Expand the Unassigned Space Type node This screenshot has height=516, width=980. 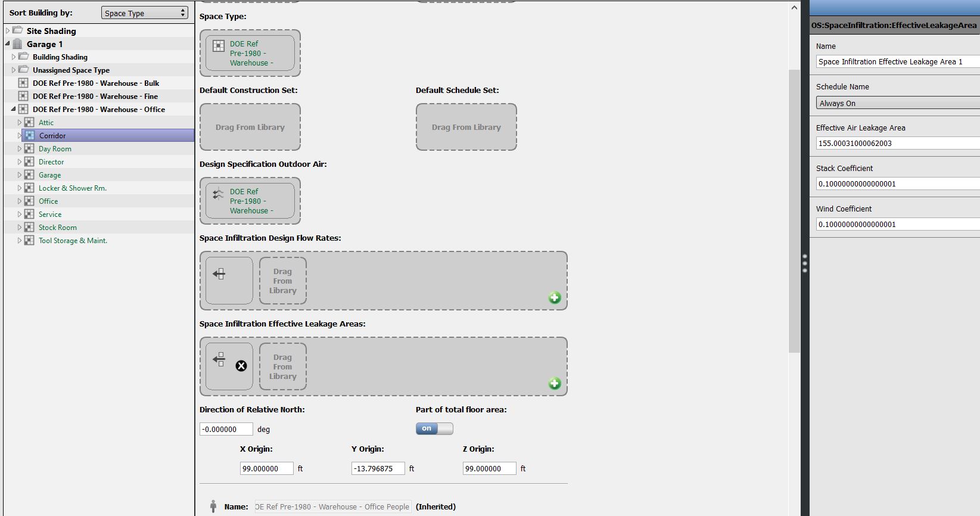14,70
